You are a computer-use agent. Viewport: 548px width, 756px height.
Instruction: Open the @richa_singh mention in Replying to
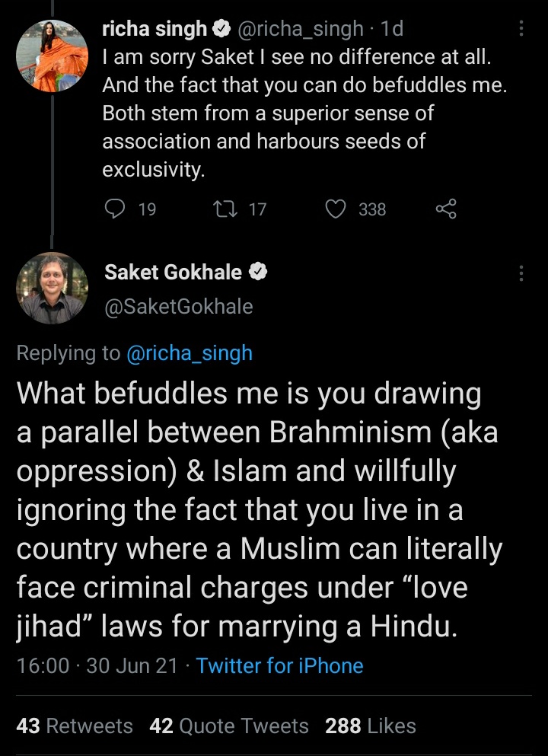189,352
